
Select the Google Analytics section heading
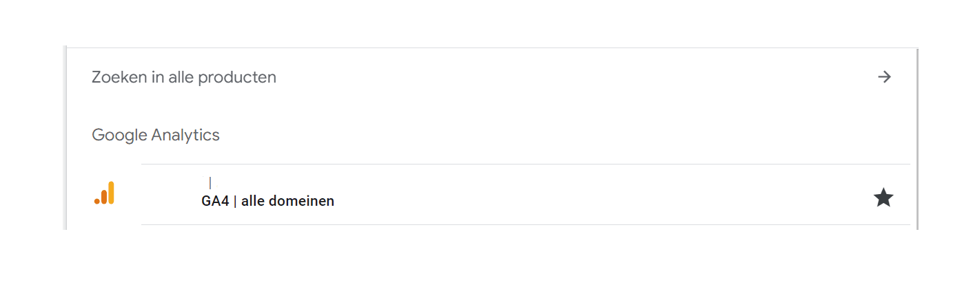[156, 135]
